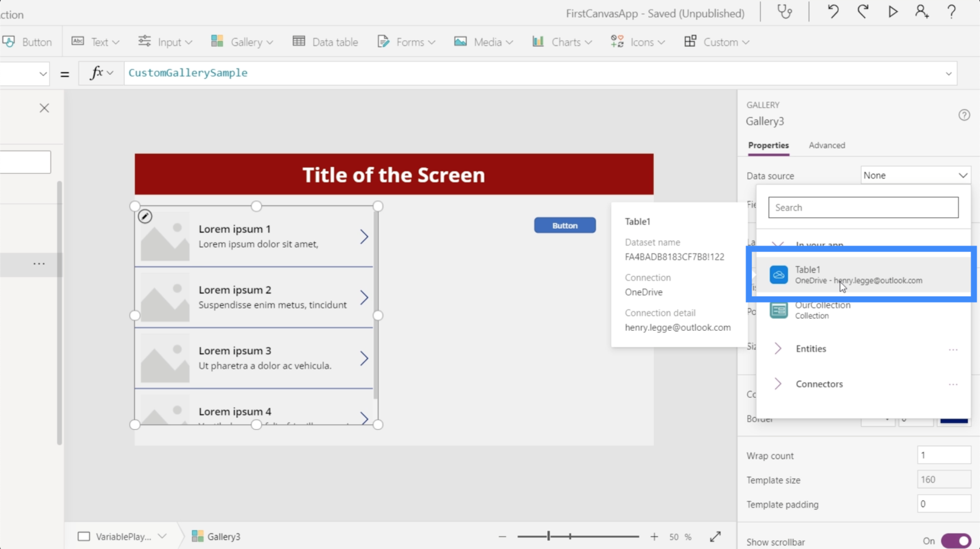The width and height of the screenshot is (980, 549).
Task: Click the Template size field
Action: click(x=944, y=480)
